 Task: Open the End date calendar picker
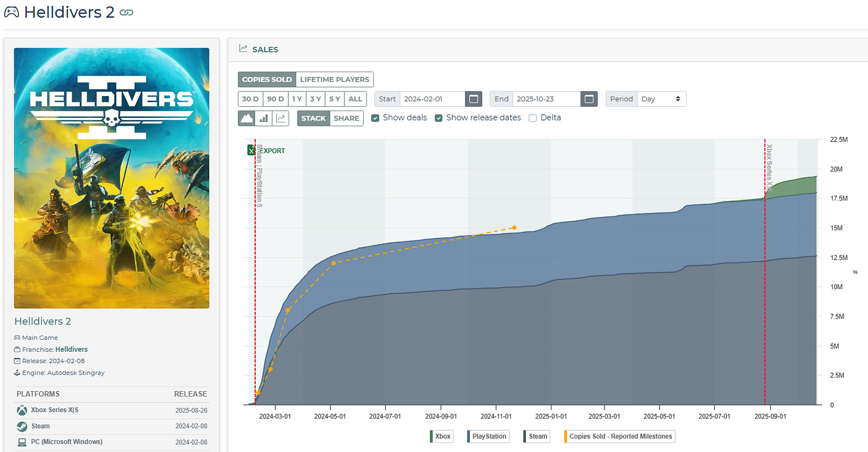point(589,99)
